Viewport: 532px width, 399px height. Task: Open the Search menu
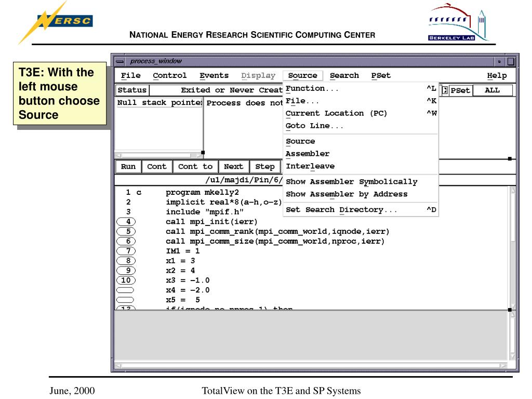(x=344, y=75)
